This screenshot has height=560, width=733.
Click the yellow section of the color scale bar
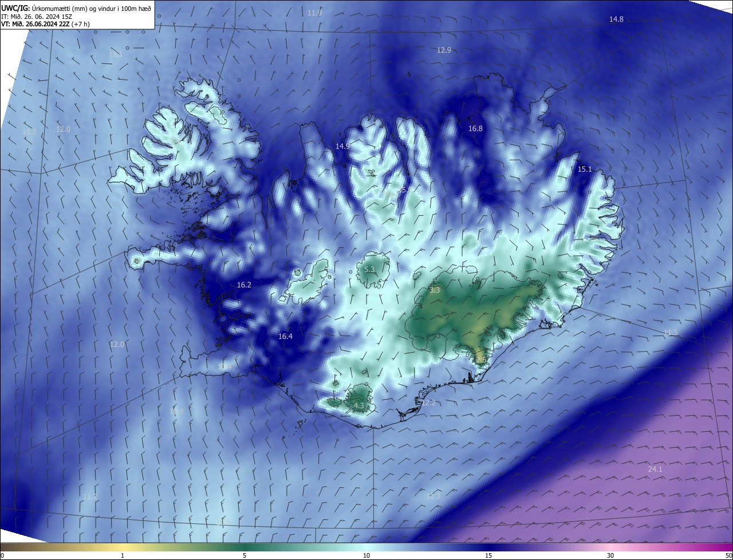[123, 547]
